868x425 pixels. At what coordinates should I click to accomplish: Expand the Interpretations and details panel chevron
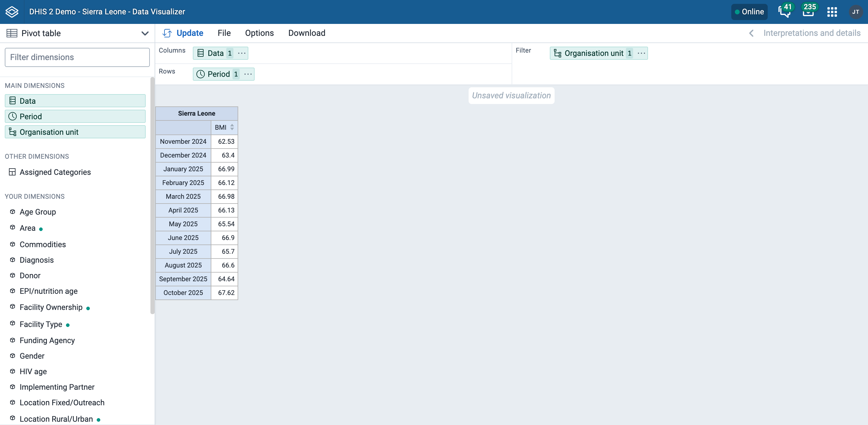(751, 33)
